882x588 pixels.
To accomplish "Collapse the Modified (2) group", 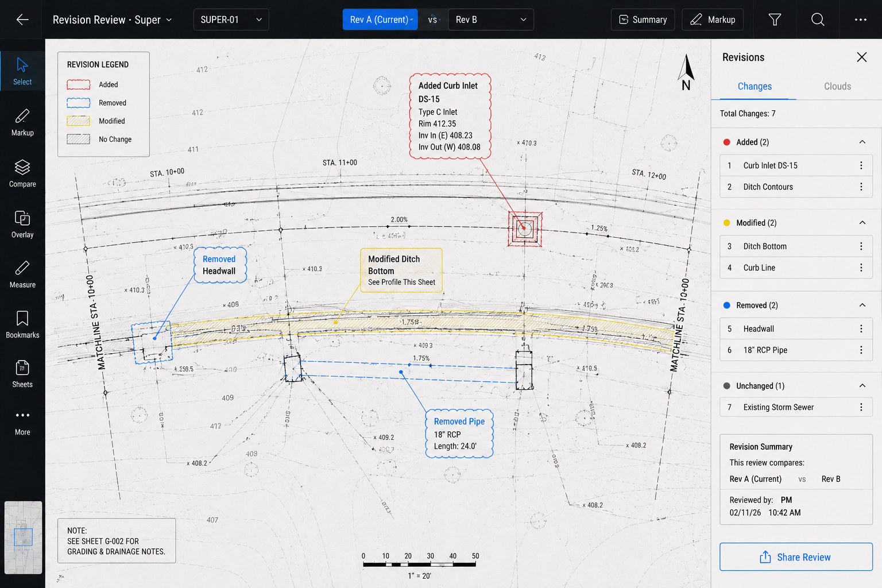I will tap(862, 223).
